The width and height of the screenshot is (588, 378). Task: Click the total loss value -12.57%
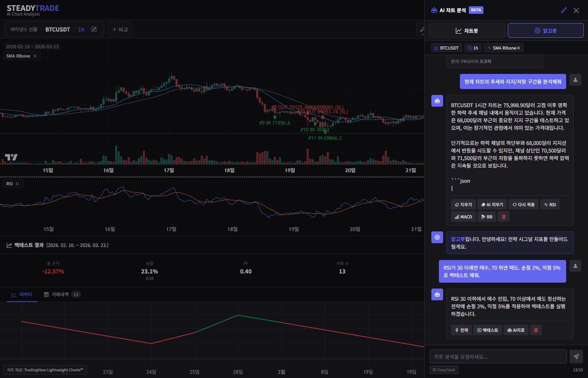tap(53, 272)
